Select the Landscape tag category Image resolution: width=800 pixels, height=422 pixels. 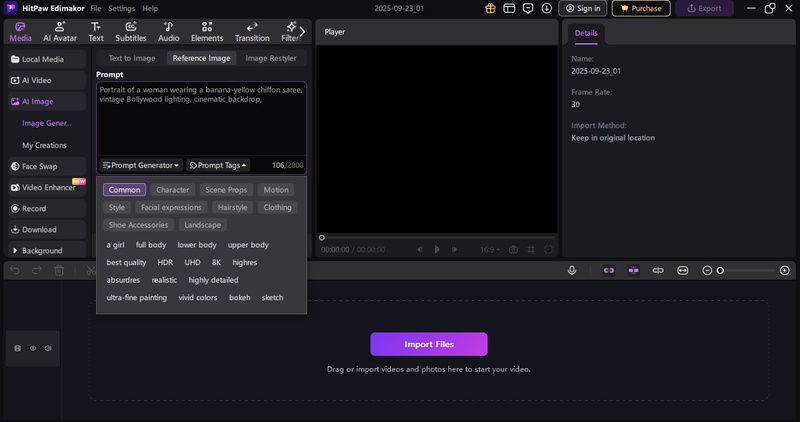click(x=203, y=225)
